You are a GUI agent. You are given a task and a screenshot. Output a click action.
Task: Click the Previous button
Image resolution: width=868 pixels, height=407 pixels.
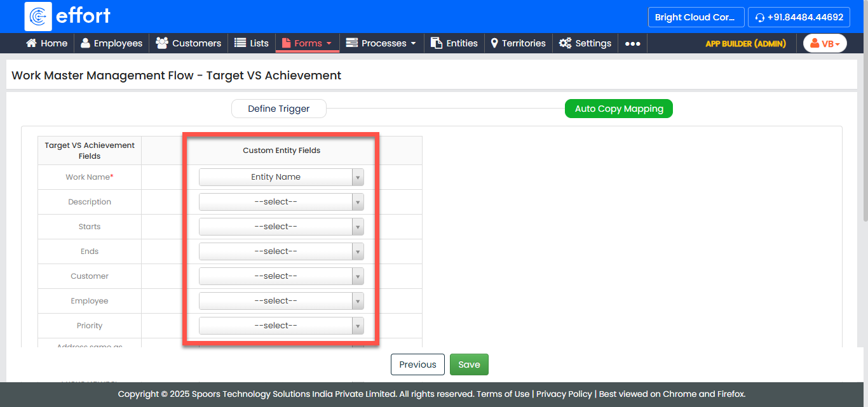pyautogui.click(x=417, y=364)
